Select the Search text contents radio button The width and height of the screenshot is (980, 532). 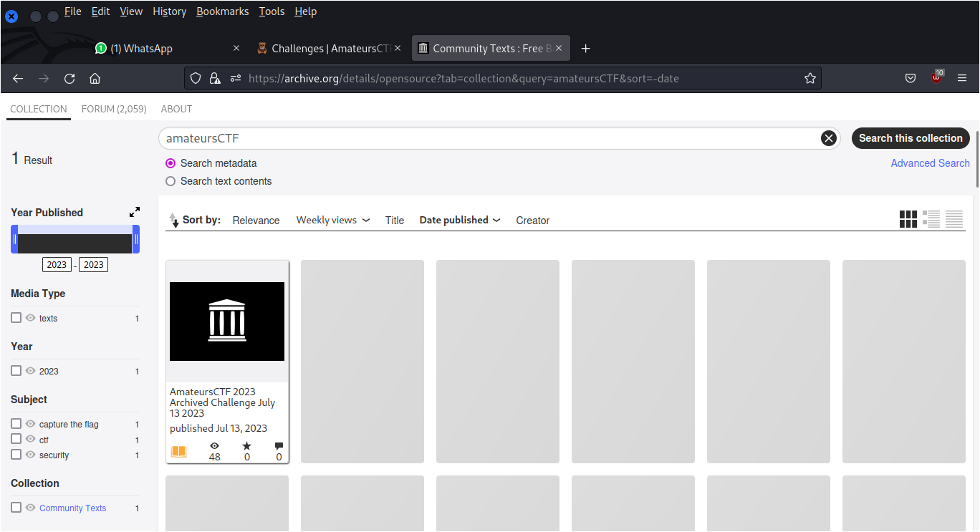[x=170, y=181]
